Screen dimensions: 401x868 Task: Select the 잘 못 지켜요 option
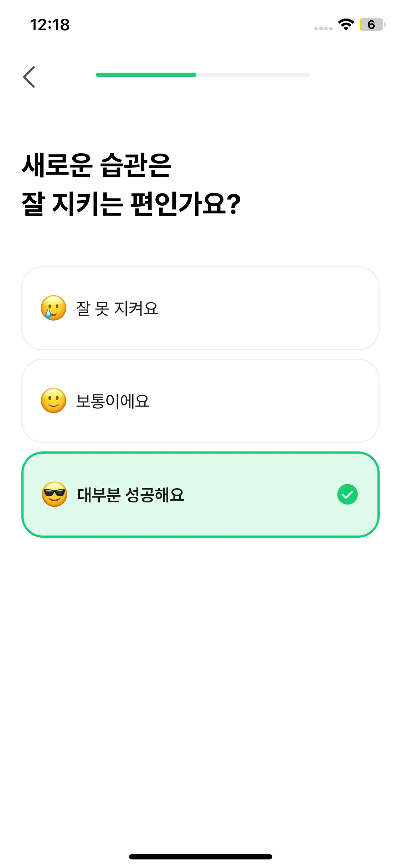pyautogui.click(x=117, y=308)
